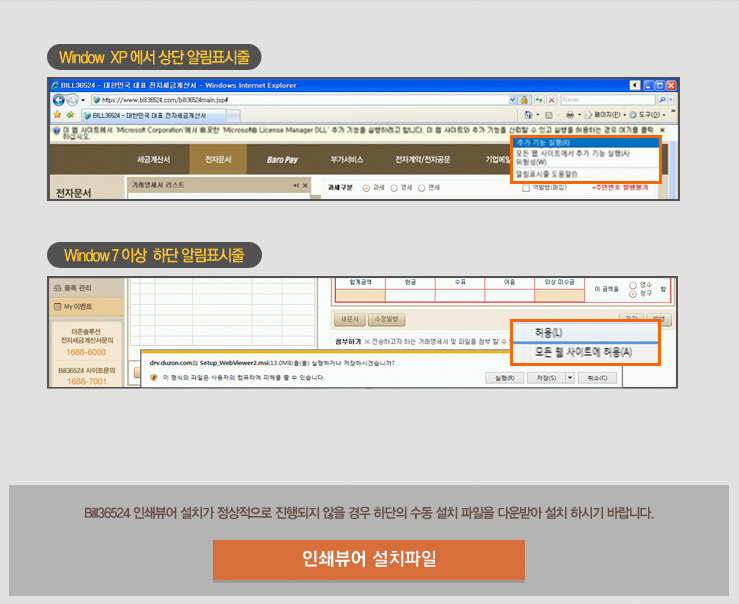Select the 과세 radio button
The width and height of the screenshot is (739, 604).
click(366, 187)
